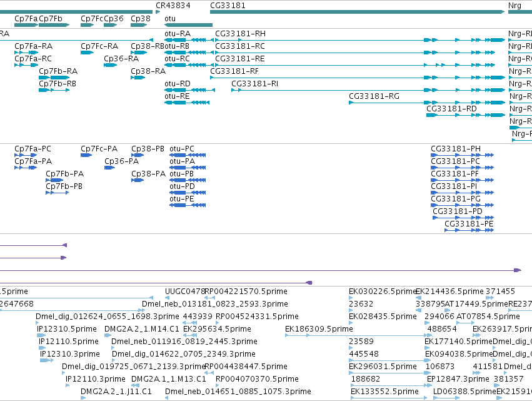Select protein otu-PB label
This screenshot has height=401, width=532.
(182, 174)
